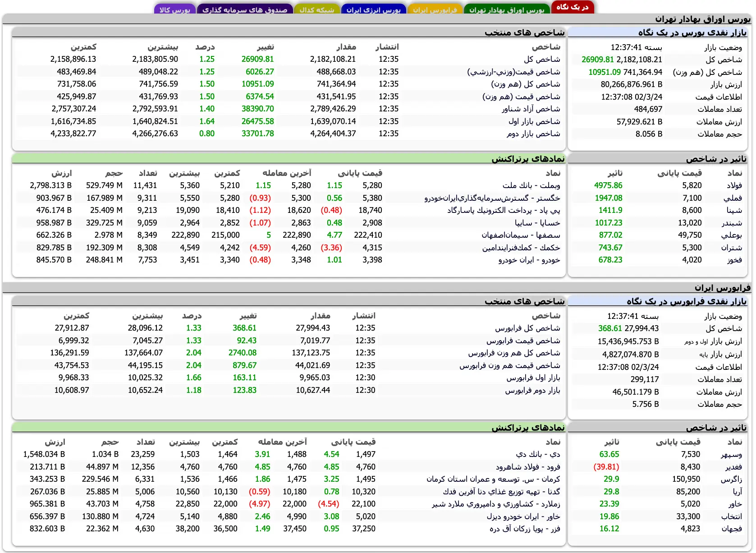Open symbol فزر - پویا زرکان آق دره
The width and height of the screenshot is (756, 553).
[525, 529]
